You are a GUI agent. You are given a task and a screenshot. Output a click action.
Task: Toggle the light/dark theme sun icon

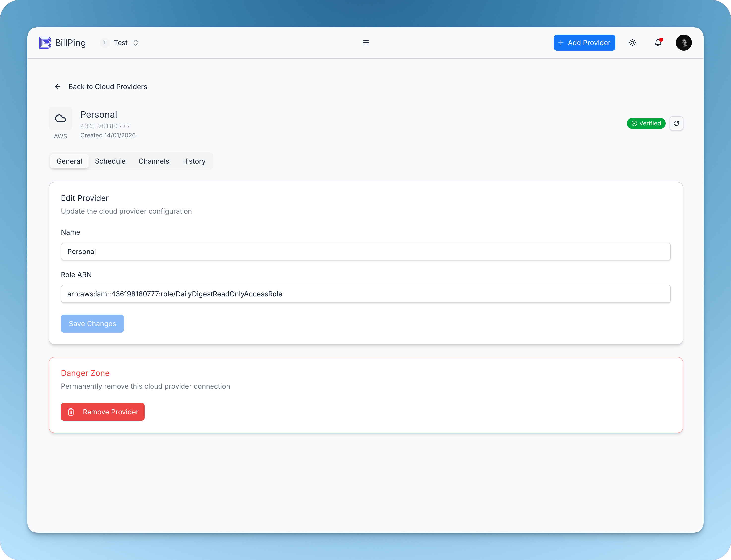632,43
